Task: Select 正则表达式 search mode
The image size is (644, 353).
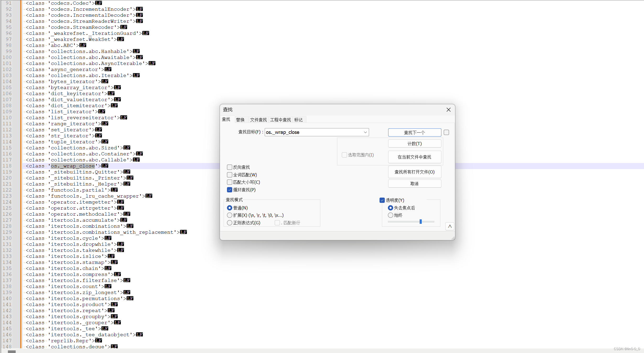Action: 230,223
